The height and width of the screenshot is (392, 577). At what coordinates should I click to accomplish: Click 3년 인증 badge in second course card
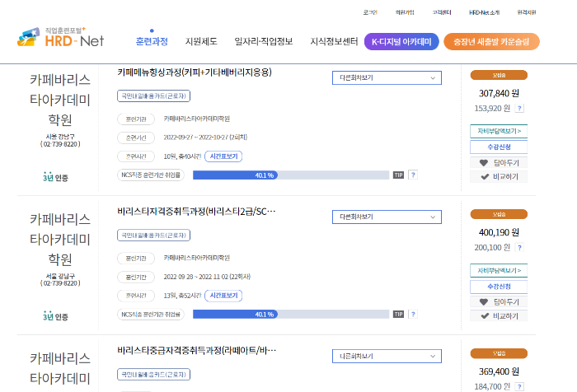(x=55, y=316)
